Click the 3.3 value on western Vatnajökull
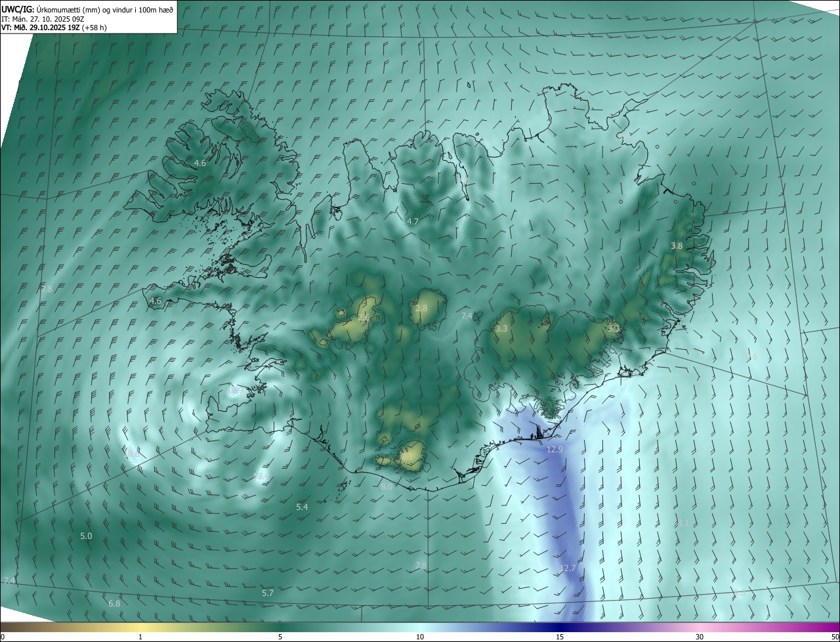 coord(501,328)
